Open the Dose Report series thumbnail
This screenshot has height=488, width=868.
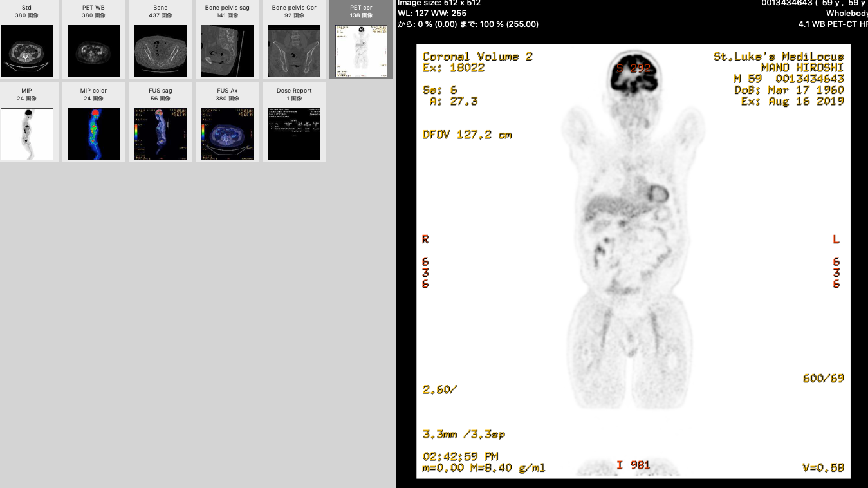tap(294, 134)
